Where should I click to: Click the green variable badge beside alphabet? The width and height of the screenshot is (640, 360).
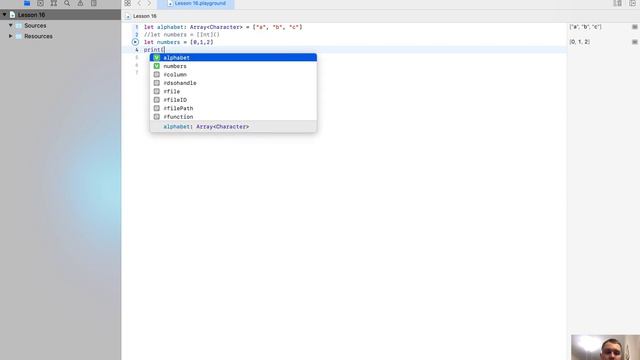pyautogui.click(x=157, y=58)
